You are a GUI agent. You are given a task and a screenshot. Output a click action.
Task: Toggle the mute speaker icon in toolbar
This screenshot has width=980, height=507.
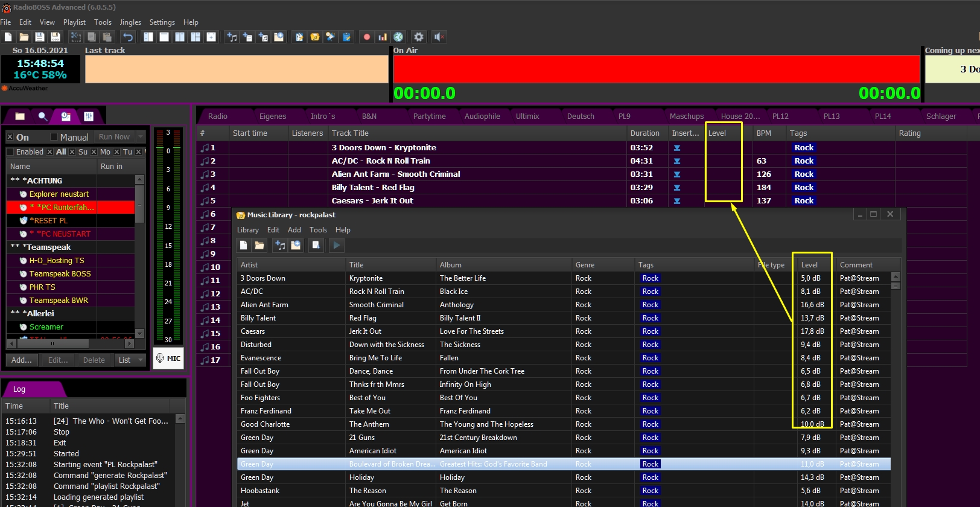pyautogui.click(x=439, y=37)
